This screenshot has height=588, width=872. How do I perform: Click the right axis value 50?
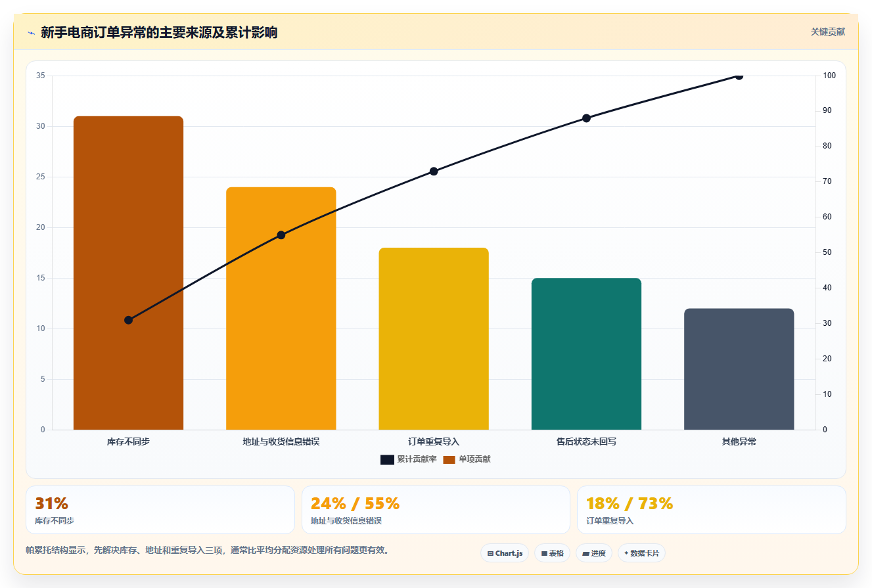pos(827,253)
